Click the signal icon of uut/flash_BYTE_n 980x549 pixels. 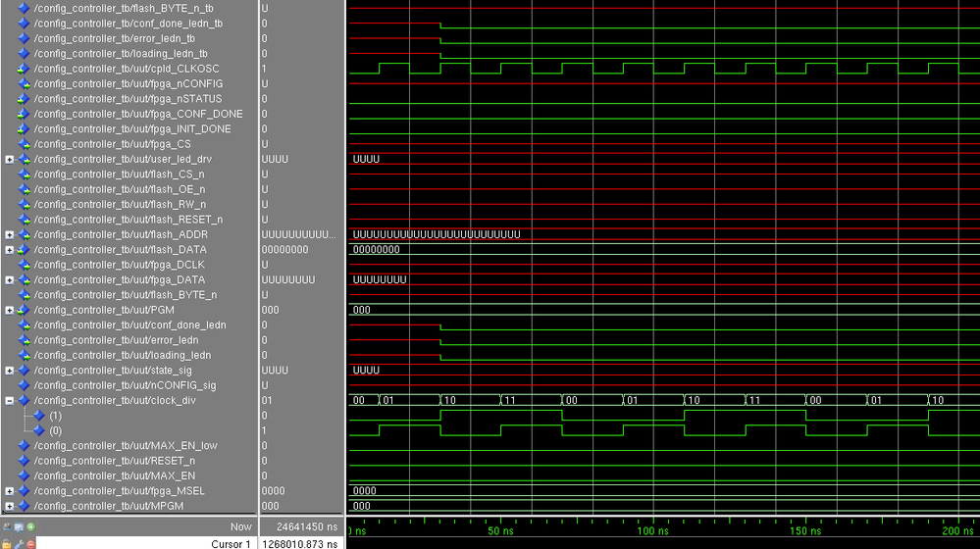point(24,295)
